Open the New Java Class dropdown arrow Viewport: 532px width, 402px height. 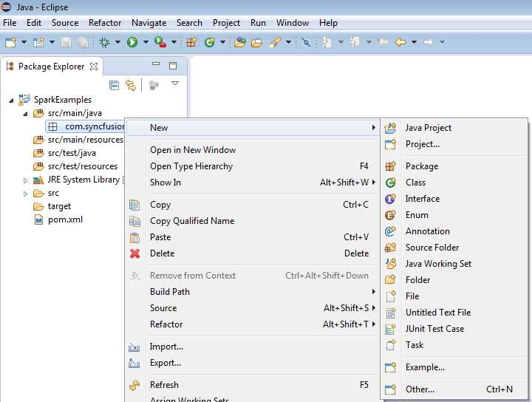pyautogui.click(x=222, y=42)
